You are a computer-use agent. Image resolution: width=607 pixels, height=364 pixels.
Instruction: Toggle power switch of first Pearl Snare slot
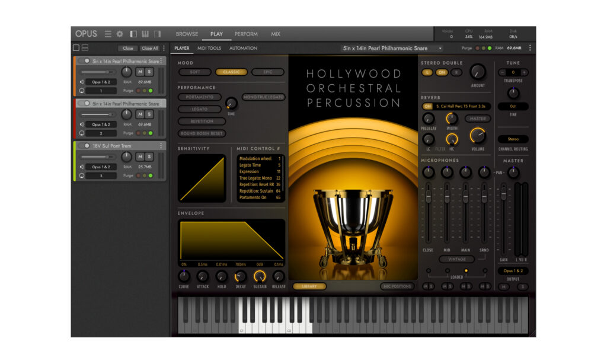[x=84, y=61]
